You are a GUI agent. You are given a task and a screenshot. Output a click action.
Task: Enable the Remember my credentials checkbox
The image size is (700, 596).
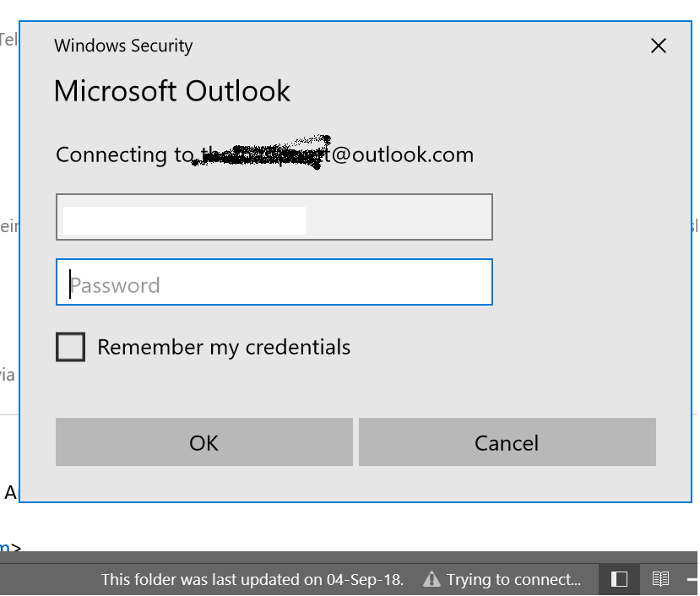tap(71, 347)
